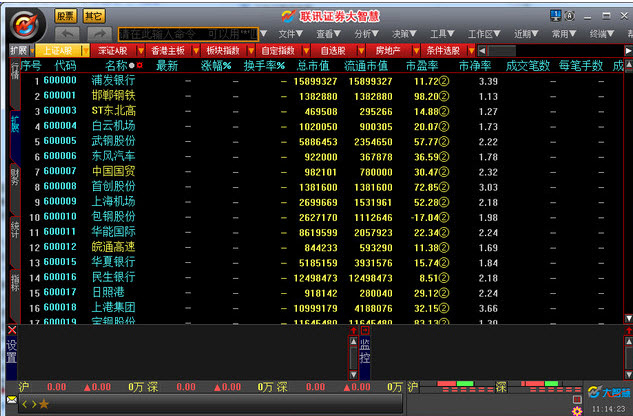Sort by the 市盈率 column header
Viewport: 633px width, 416px height.
(x=422, y=65)
